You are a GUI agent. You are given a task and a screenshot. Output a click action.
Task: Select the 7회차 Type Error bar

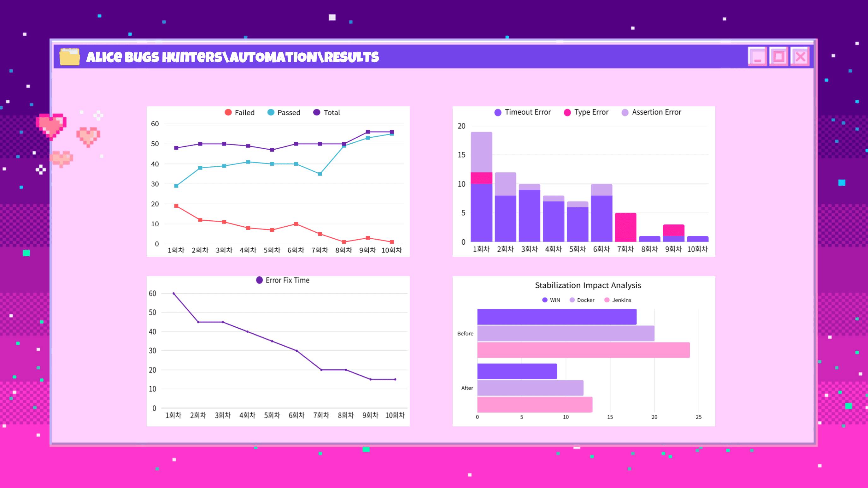(x=625, y=227)
